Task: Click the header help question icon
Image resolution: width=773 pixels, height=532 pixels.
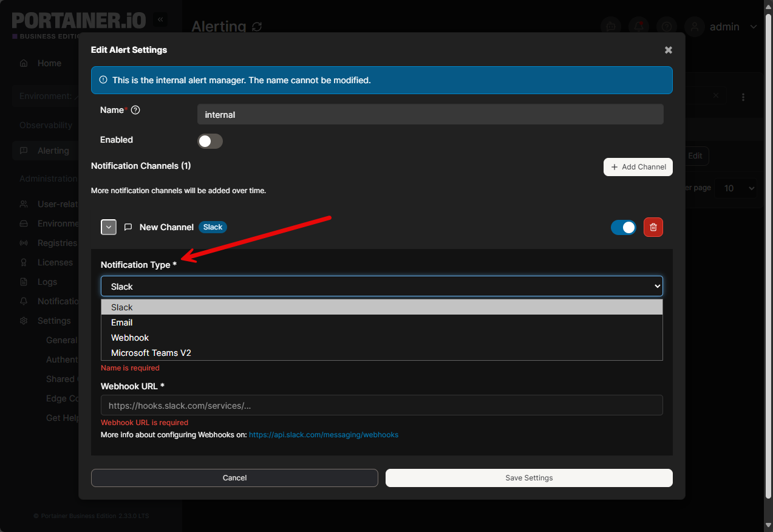Action: [x=667, y=27]
